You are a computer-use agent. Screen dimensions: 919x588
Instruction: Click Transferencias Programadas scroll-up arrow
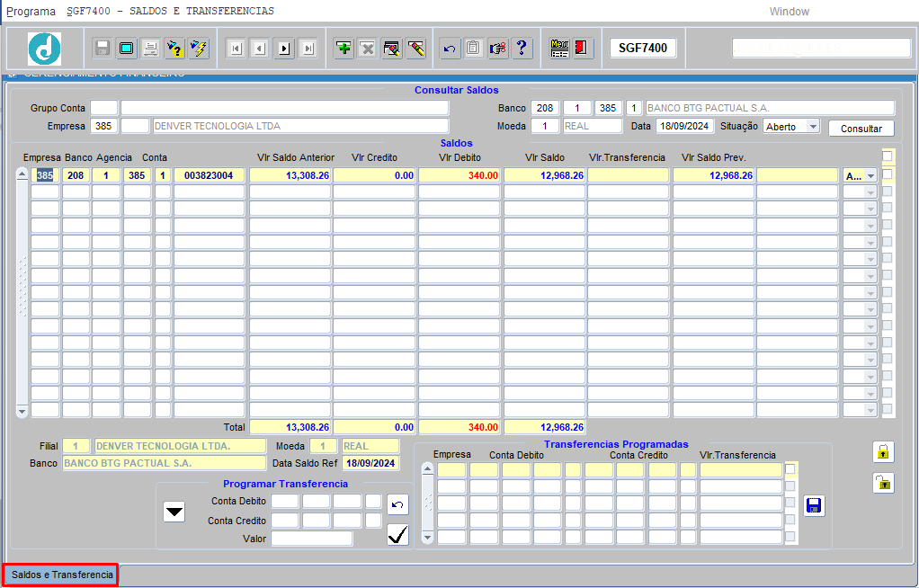[x=427, y=468]
